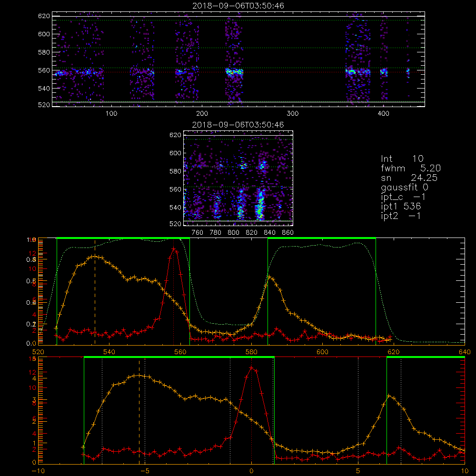The width and height of the screenshot is (476, 476).
Task: Click x-axis tick 400 in top spectrogram
Action: 383,114
